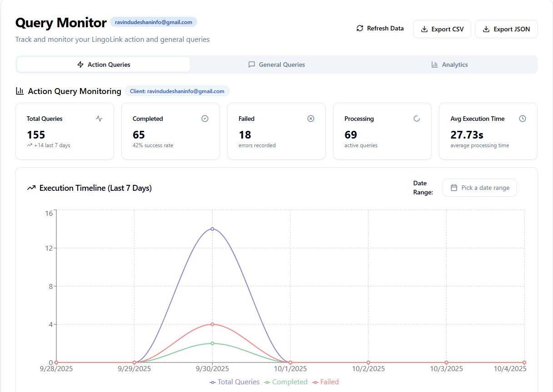Click the Refresh Data button
The height and width of the screenshot is (392, 553).
pyautogui.click(x=380, y=28)
